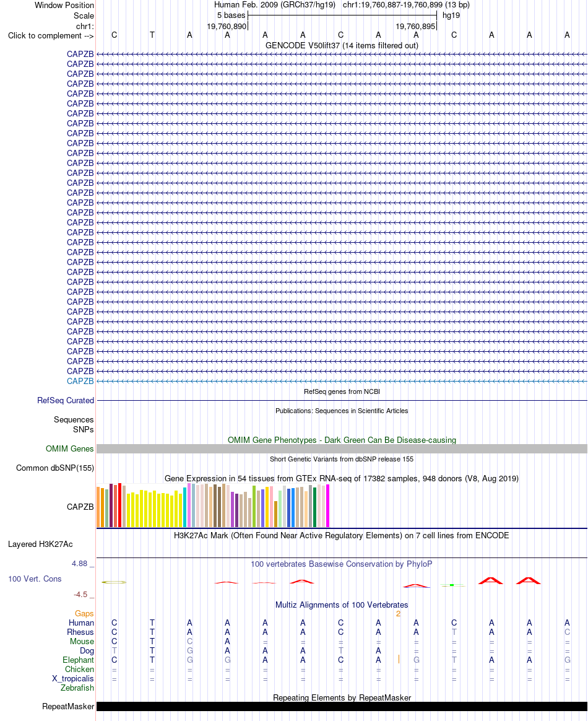This screenshot has width=588, height=721.
Task: Click the bright red bar in the GTEx chart
Action: (x=120, y=505)
